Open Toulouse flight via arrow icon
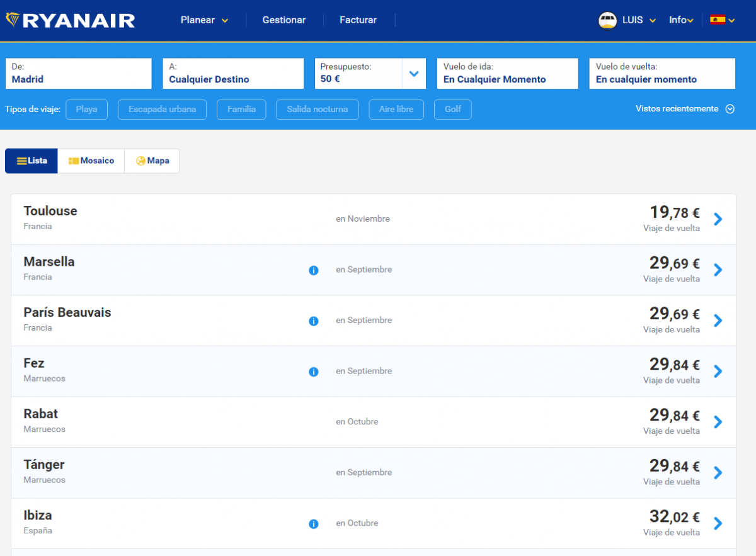Viewport: 756px width, 556px height. pyautogui.click(x=718, y=219)
